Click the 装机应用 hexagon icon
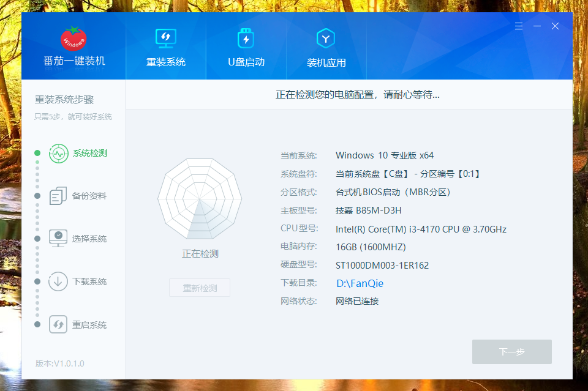 tap(326, 39)
